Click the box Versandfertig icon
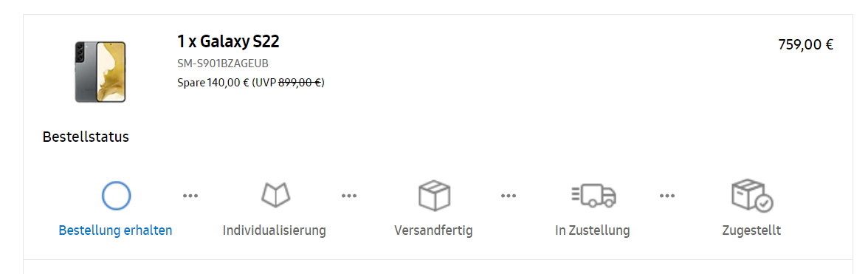Screen dimensions: 868x274 point(434,196)
